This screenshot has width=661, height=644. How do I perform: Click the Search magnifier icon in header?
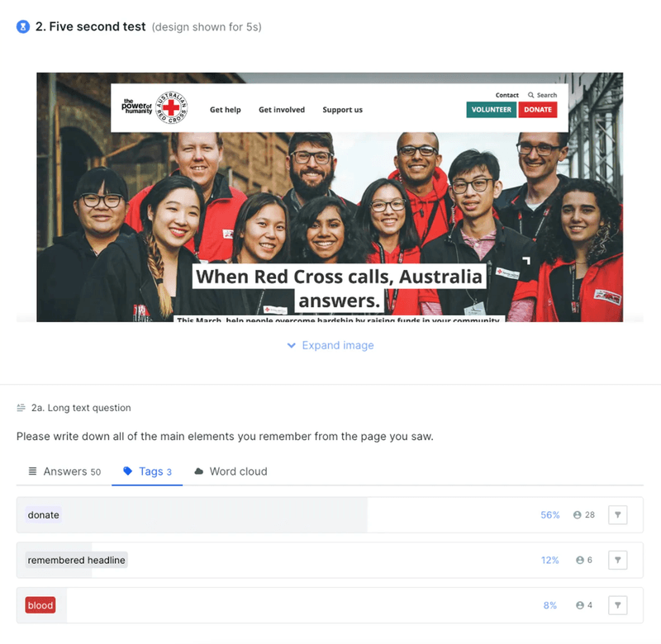pos(530,95)
